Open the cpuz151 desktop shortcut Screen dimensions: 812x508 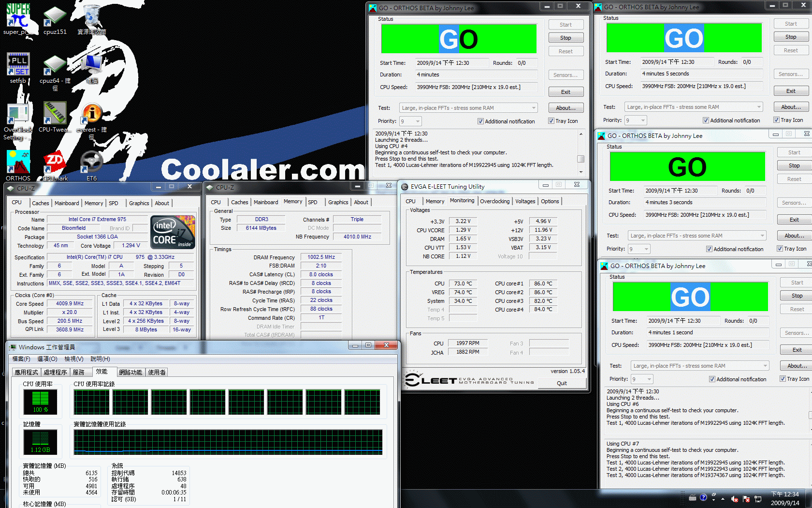[x=55, y=18]
